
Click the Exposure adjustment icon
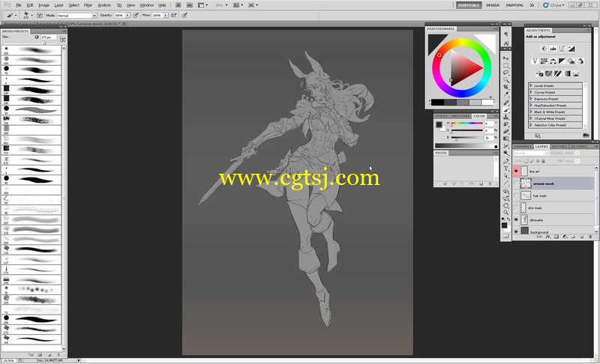click(x=571, y=49)
